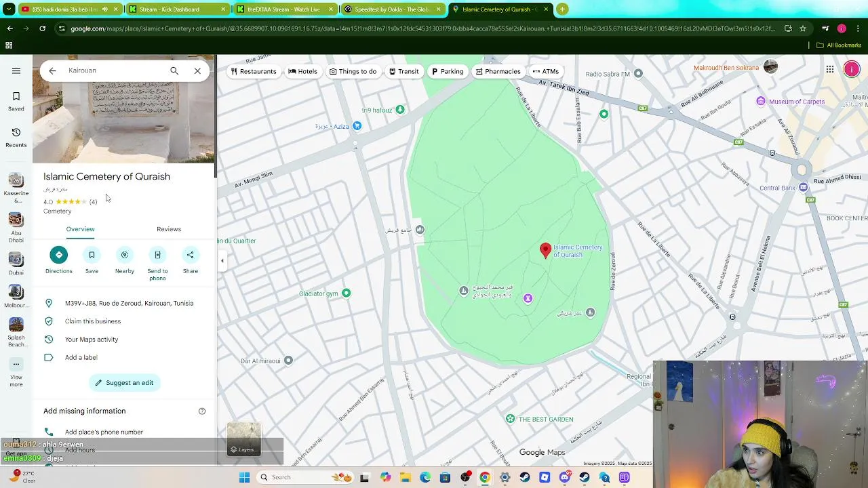Open Recents in the sidebar
Viewport: 868px width, 488px height.
tap(16, 138)
